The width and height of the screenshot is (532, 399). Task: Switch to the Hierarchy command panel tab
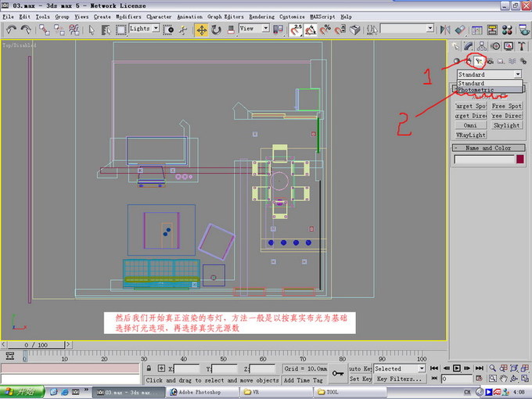481,46
